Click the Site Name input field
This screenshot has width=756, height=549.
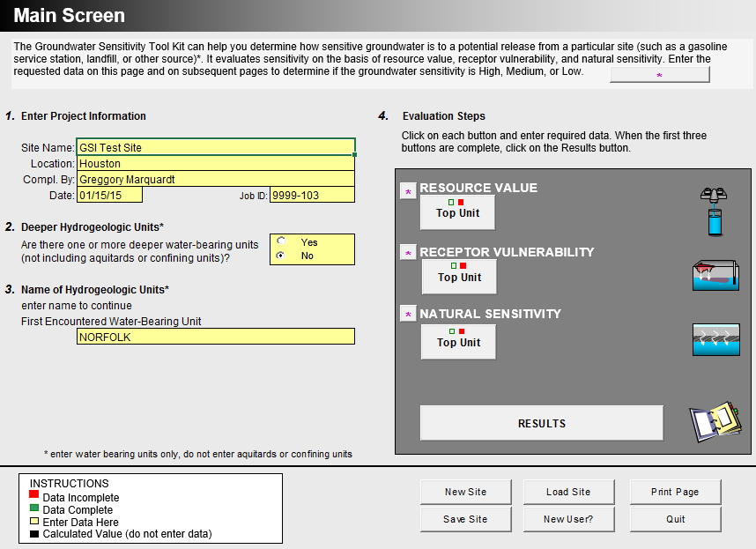coord(215,147)
